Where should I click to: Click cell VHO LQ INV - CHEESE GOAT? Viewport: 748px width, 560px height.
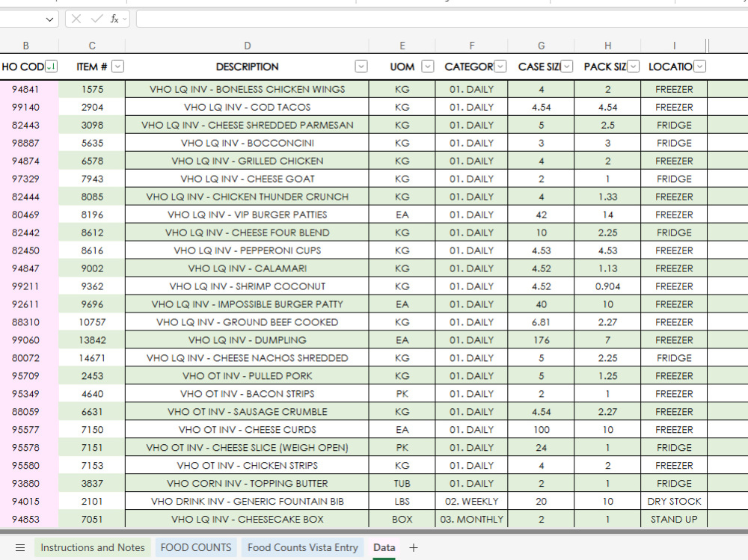click(247, 179)
